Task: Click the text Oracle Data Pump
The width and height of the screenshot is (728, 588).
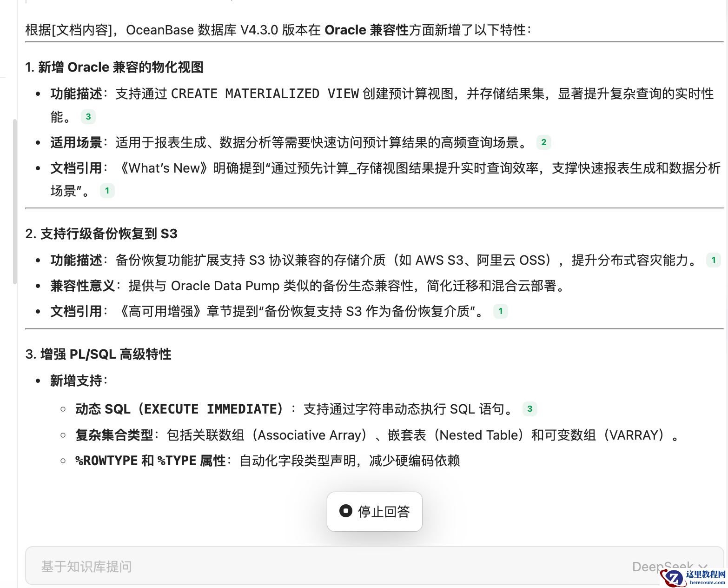Action: click(x=225, y=286)
